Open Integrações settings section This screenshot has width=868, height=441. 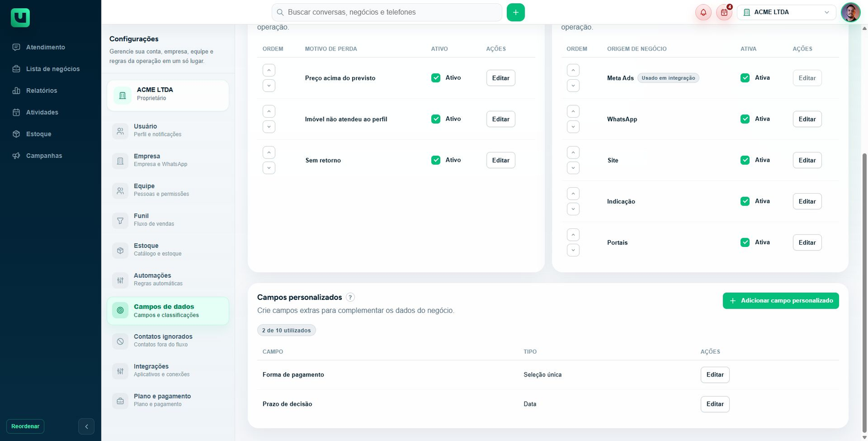point(168,370)
